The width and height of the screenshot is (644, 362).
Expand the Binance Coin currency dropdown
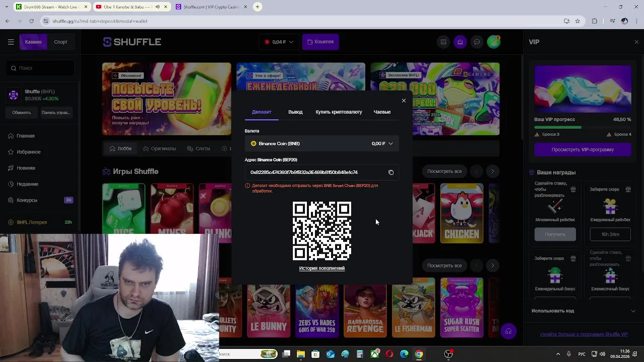coord(322,144)
